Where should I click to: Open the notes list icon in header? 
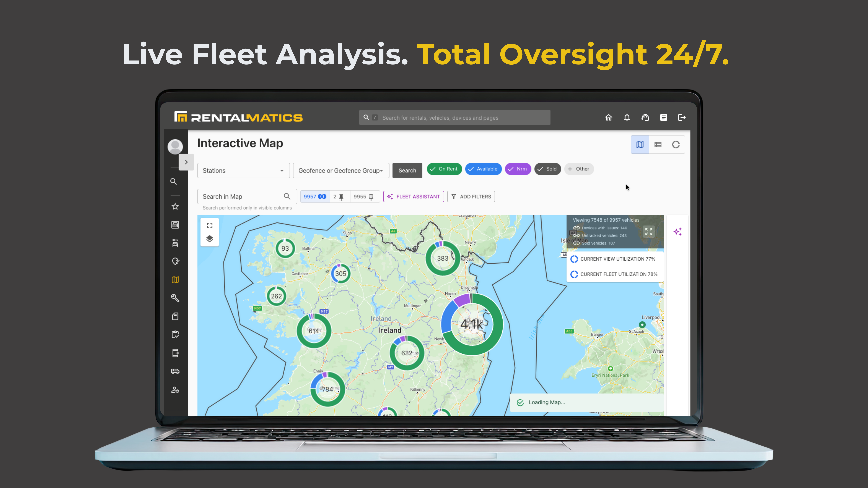click(x=663, y=118)
